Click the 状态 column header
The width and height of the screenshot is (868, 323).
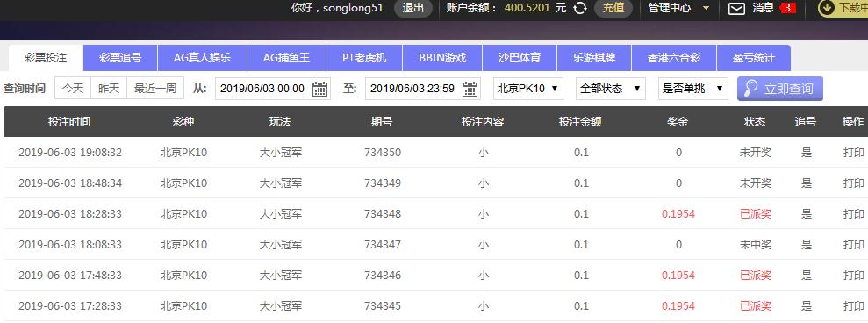tap(755, 122)
